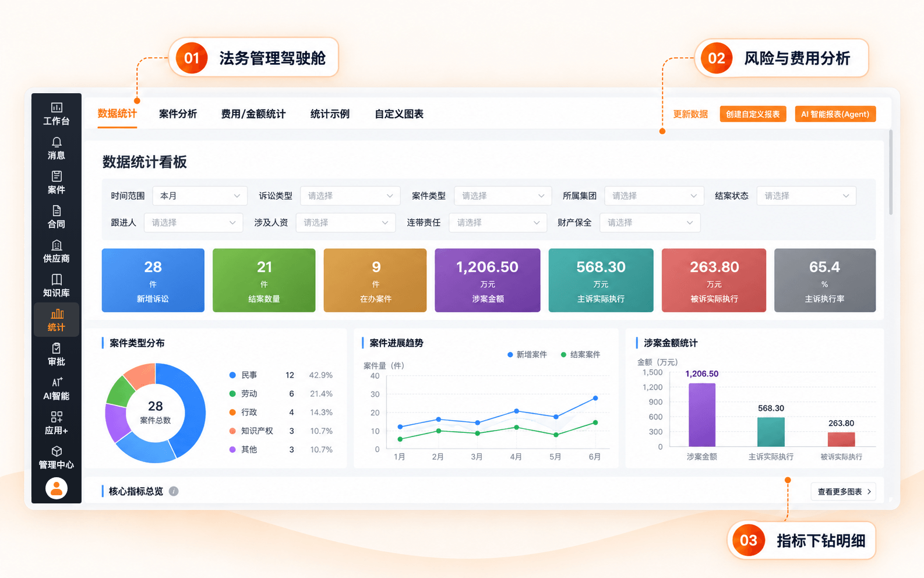The image size is (924, 578).
Task: Toggle the 结案案件 legend in trend chart
Action: pos(580,354)
